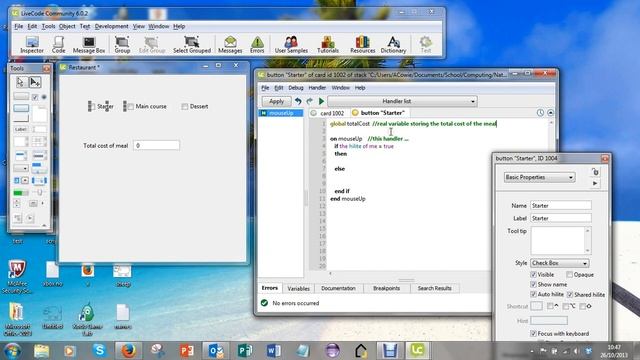Click the Label field in inspector

coord(560,218)
